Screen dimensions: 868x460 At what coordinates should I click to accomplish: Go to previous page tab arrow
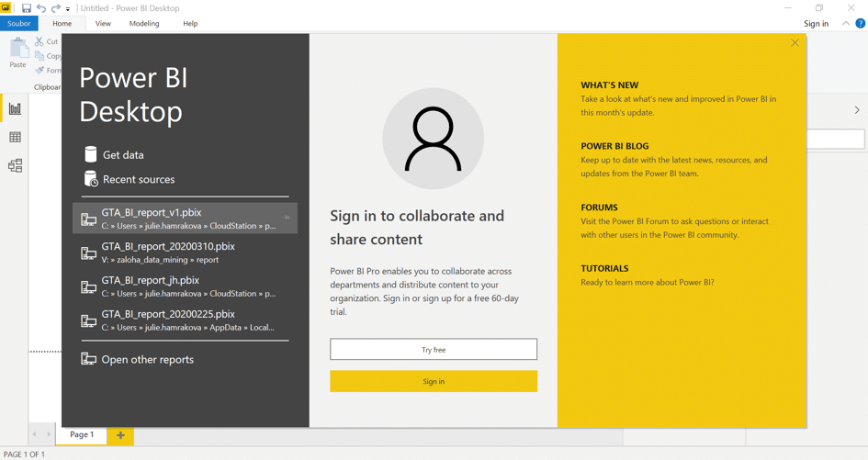(35, 434)
